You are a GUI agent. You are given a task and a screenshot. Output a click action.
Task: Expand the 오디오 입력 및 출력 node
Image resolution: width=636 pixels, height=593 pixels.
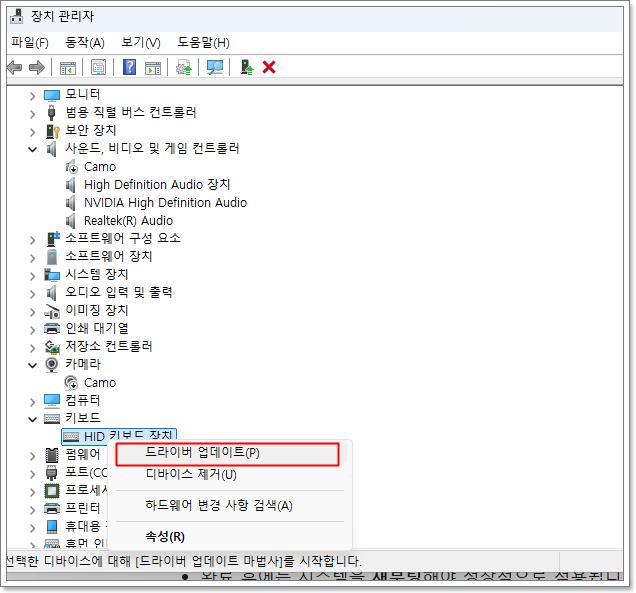point(32,294)
